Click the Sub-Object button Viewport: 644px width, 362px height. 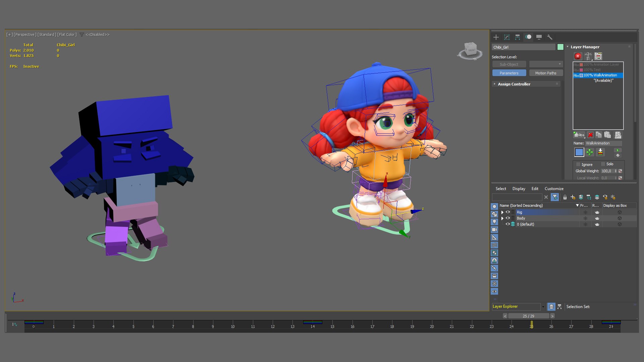click(x=509, y=64)
